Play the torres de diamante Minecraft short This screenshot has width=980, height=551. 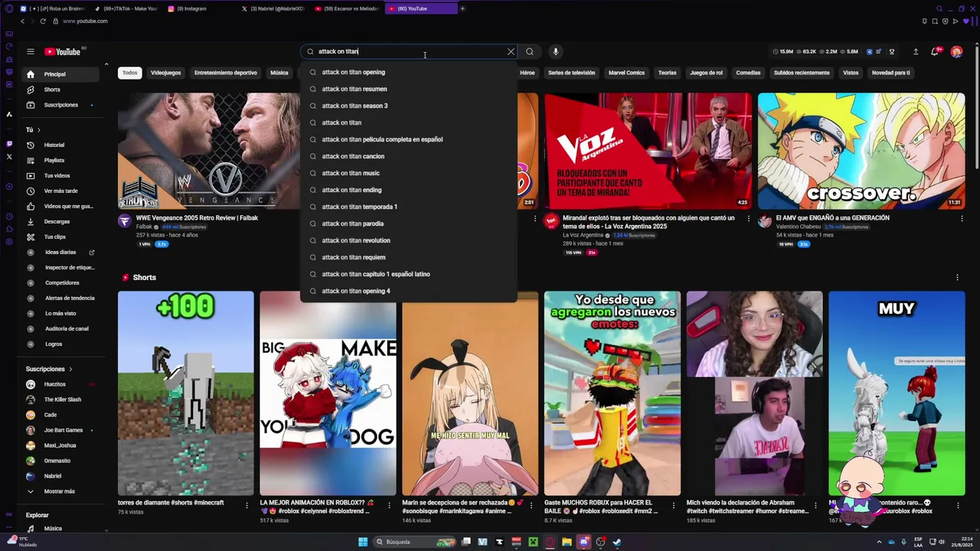tap(185, 393)
